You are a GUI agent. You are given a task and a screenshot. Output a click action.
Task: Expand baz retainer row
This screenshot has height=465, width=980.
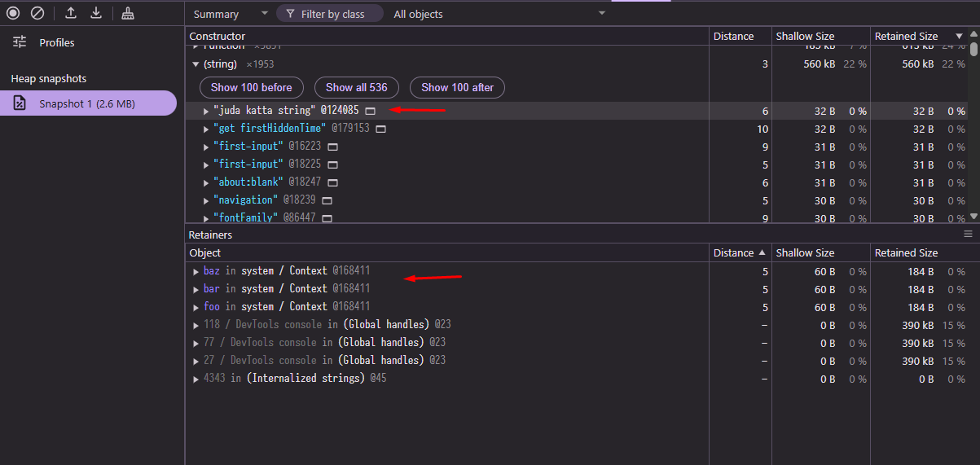point(196,271)
